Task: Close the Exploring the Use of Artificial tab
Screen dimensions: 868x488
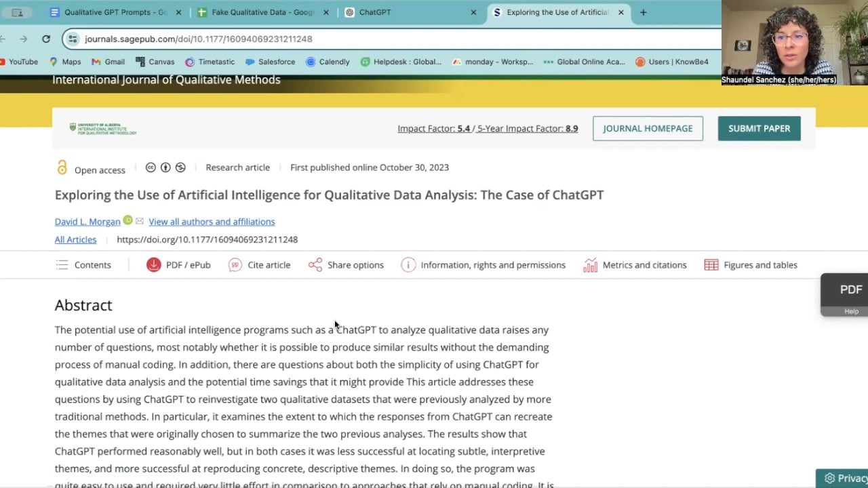Action: point(620,12)
